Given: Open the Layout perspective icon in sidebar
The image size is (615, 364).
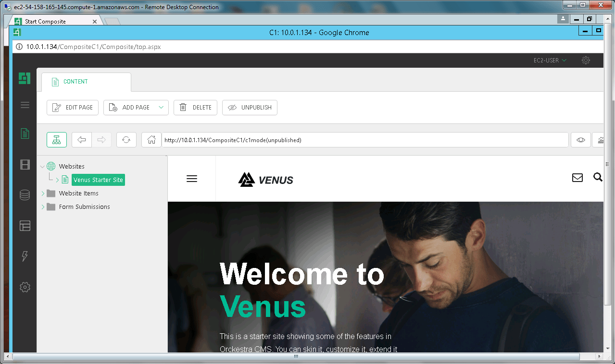Looking at the screenshot, I should point(25,226).
